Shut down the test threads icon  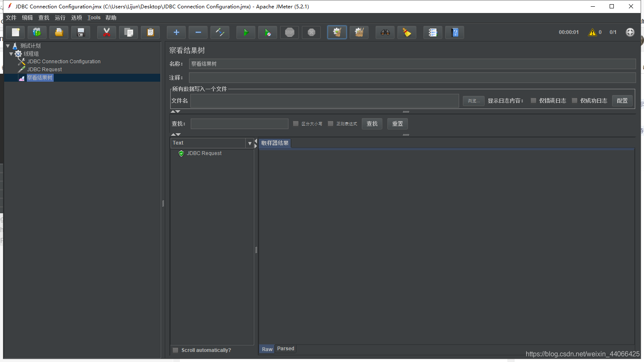[x=312, y=32]
